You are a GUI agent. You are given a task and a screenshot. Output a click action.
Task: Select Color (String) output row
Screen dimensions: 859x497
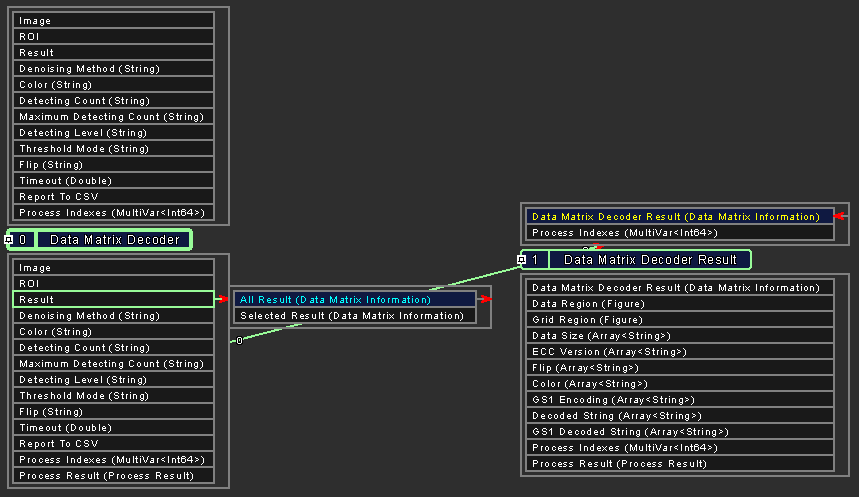(113, 332)
